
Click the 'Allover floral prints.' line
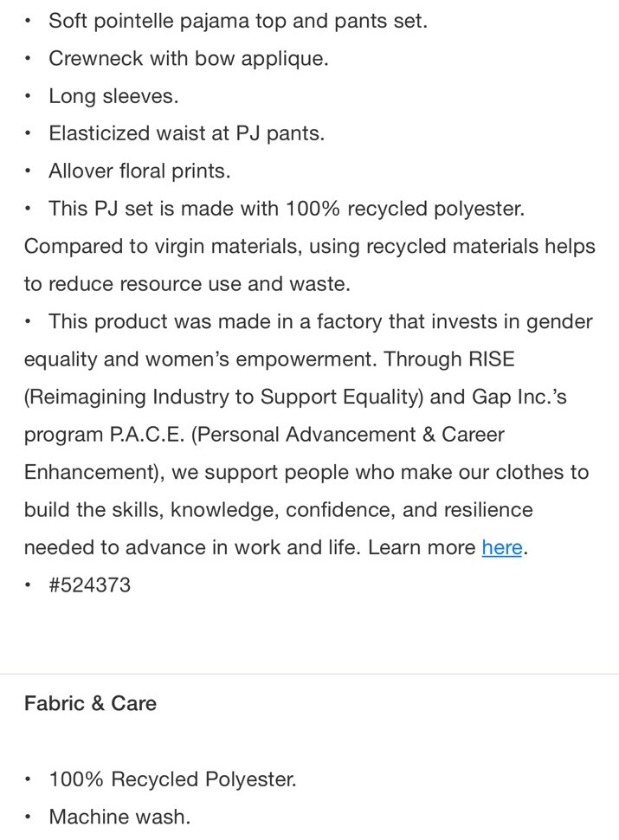pyautogui.click(x=139, y=171)
